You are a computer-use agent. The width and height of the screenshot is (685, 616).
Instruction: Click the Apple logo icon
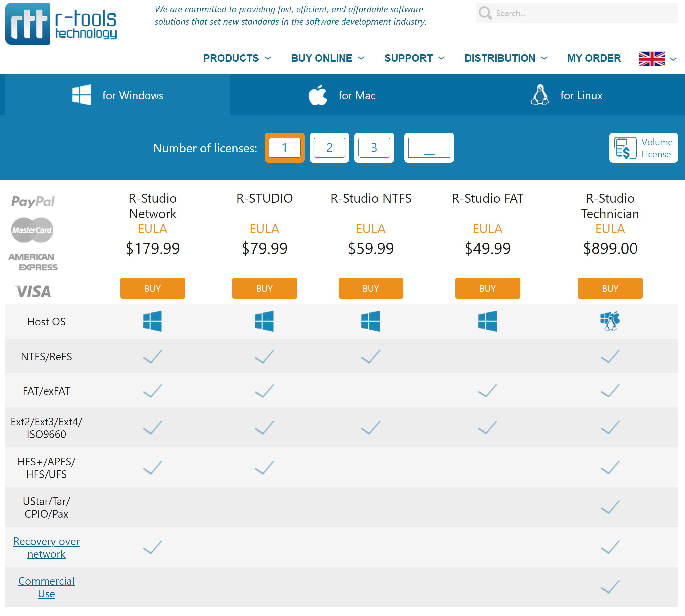[318, 95]
